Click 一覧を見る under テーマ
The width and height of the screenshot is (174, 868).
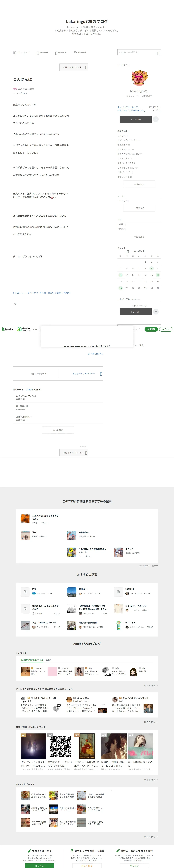(139, 208)
